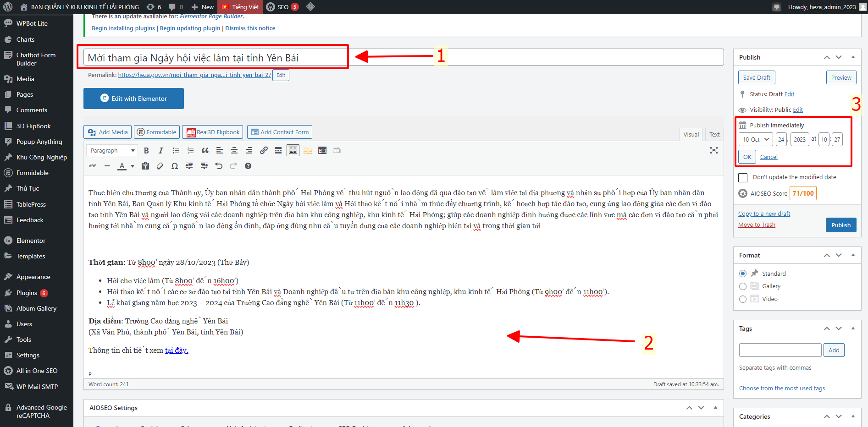Open the text color picker arrow
868x427 pixels.
point(133,166)
